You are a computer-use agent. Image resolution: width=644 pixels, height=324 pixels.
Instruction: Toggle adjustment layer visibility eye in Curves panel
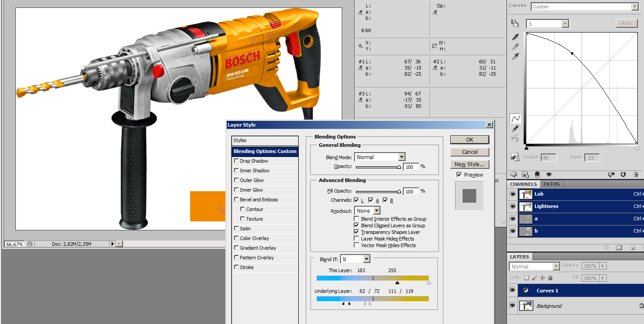(x=549, y=175)
